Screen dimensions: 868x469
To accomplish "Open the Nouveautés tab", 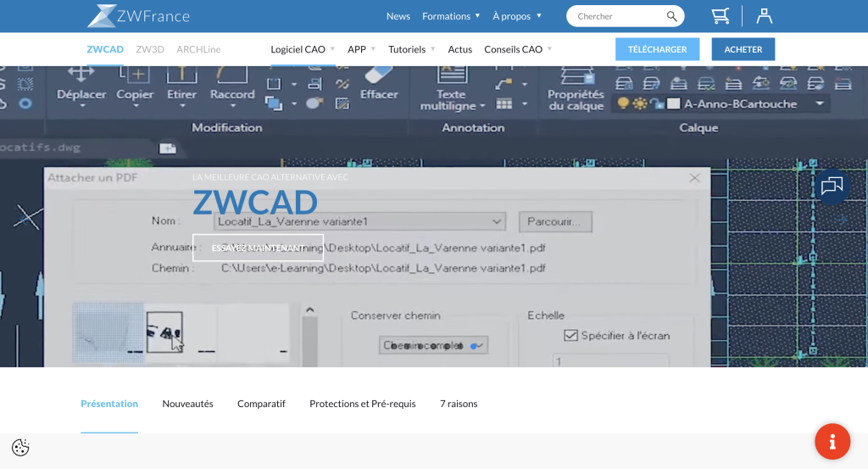I will [x=187, y=404].
